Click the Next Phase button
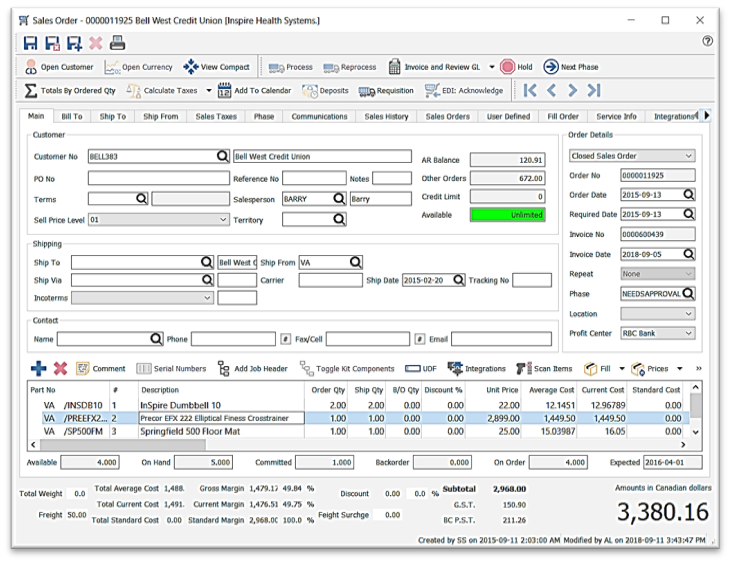 571,67
